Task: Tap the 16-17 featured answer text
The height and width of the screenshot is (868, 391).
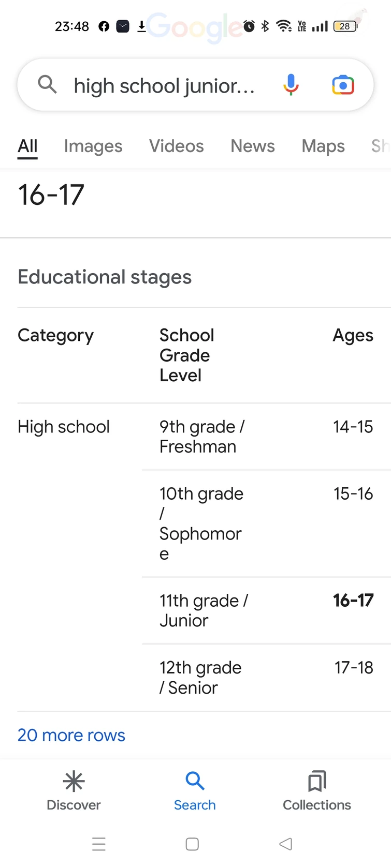Action: [51, 195]
